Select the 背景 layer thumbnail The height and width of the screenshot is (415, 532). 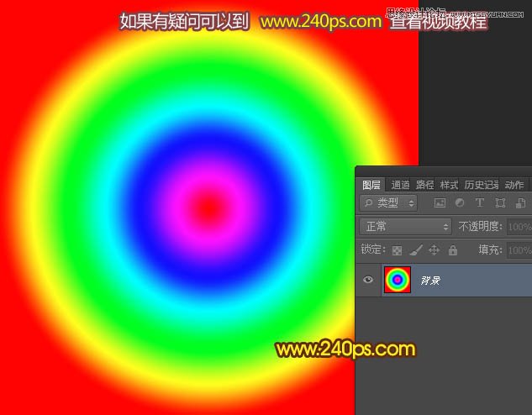[398, 280]
